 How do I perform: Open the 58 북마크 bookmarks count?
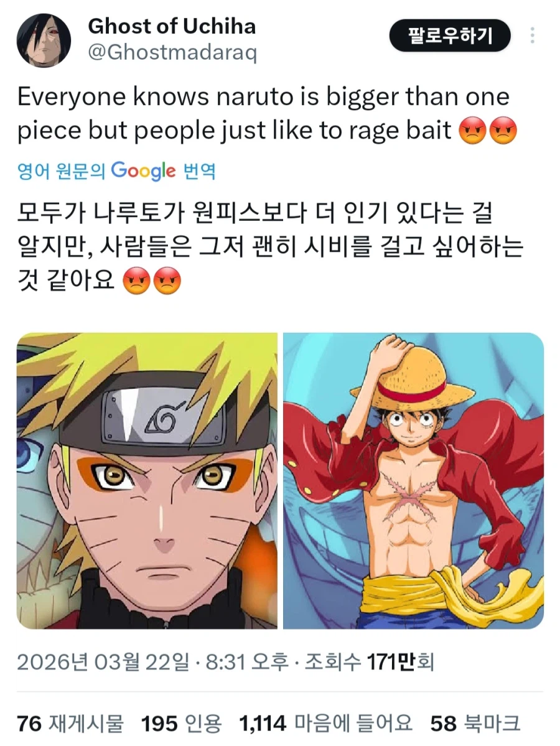(475, 724)
